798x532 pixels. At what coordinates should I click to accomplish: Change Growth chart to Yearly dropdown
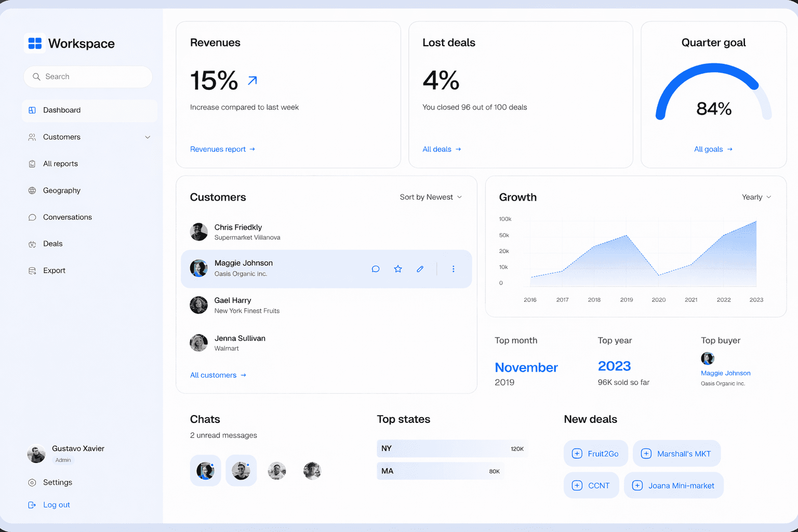pyautogui.click(x=756, y=197)
